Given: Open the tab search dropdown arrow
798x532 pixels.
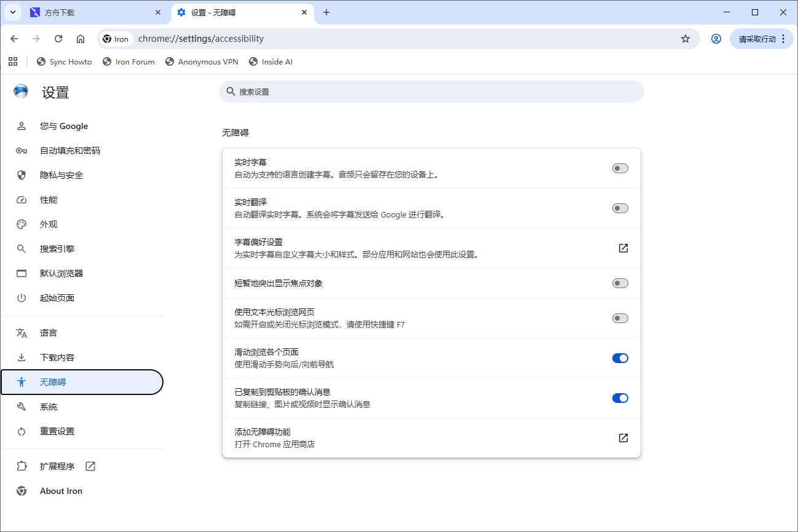Looking at the screenshot, I should tap(13, 12).
